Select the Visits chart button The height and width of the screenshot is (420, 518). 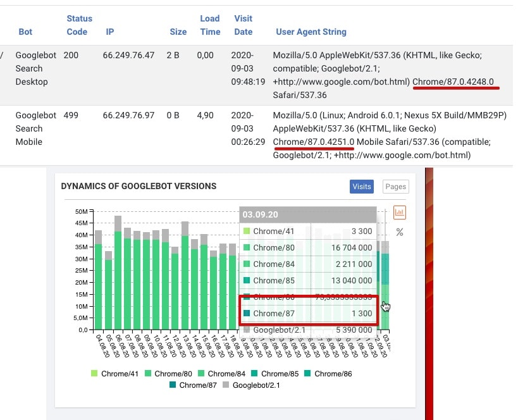(x=362, y=187)
